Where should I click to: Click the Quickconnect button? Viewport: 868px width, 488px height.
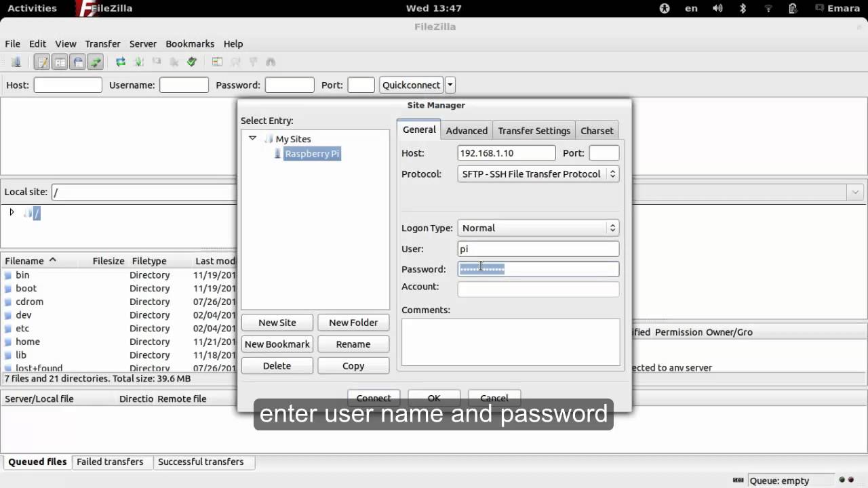(x=411, y=85)
